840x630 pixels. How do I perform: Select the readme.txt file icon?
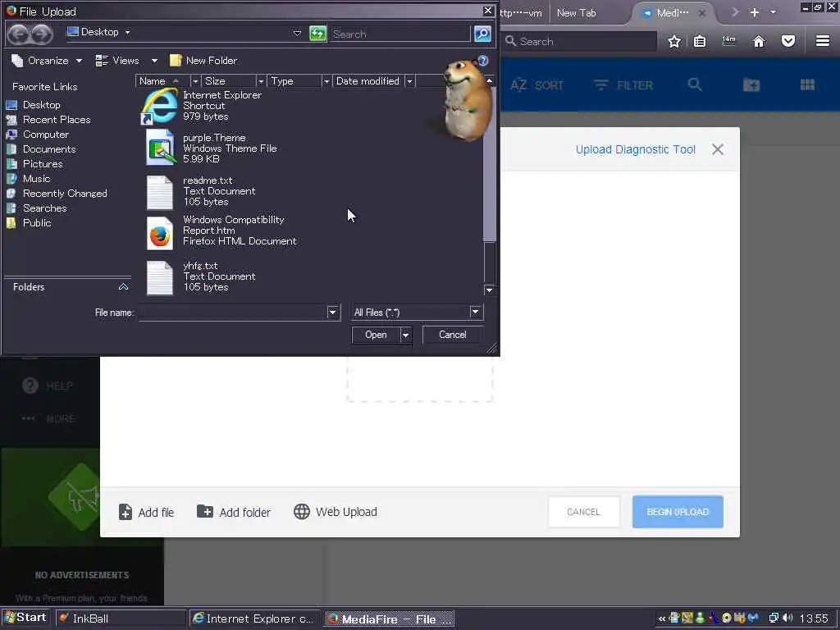tap(160, 192)
